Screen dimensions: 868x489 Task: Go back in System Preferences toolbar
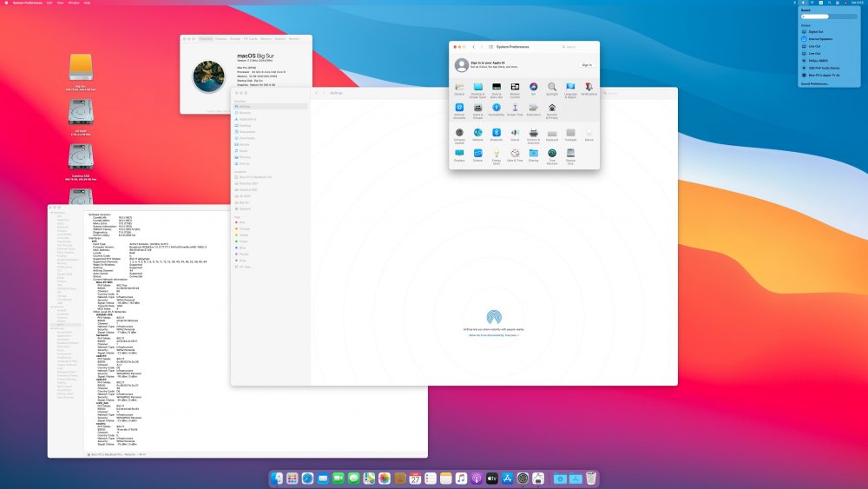coord(474,47)
